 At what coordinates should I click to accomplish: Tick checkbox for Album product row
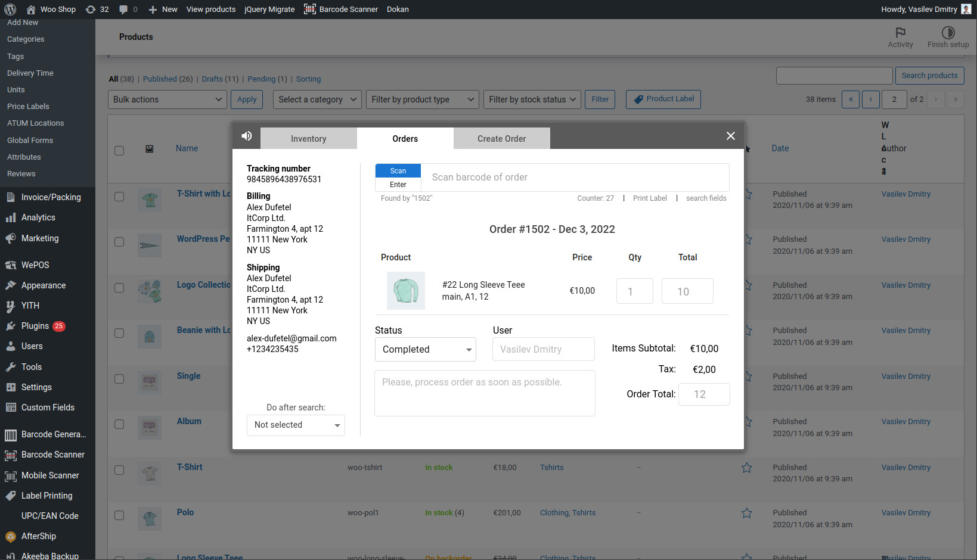pyautogui.click(x=119, y=424)
